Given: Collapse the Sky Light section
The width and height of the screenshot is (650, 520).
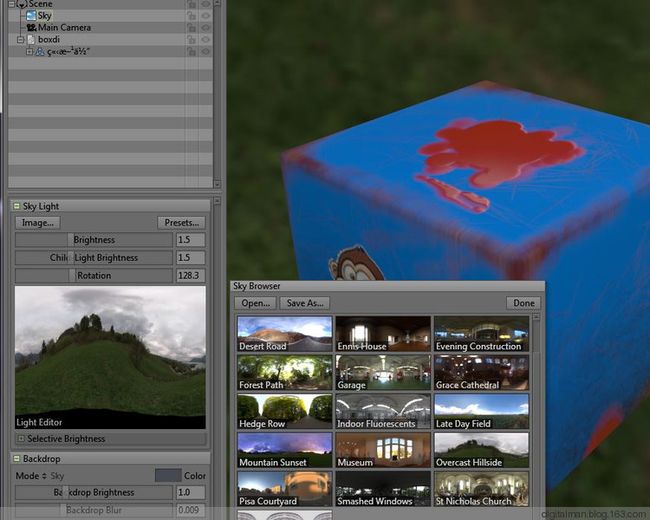Looking at the screenshot, I should click(x=17, y=206).
